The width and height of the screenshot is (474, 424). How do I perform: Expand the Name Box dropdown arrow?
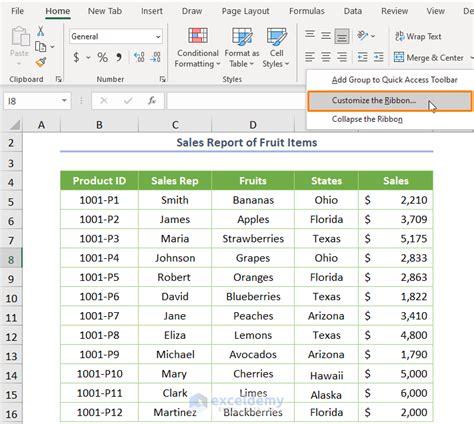[x=64, y=101]
